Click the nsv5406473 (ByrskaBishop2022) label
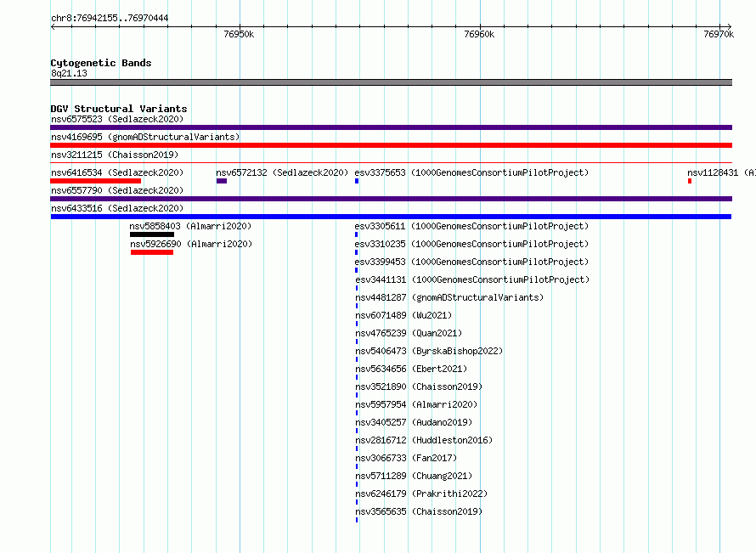Image resolution: width=756 pixels, height=553 pixels. click(429, 351)
